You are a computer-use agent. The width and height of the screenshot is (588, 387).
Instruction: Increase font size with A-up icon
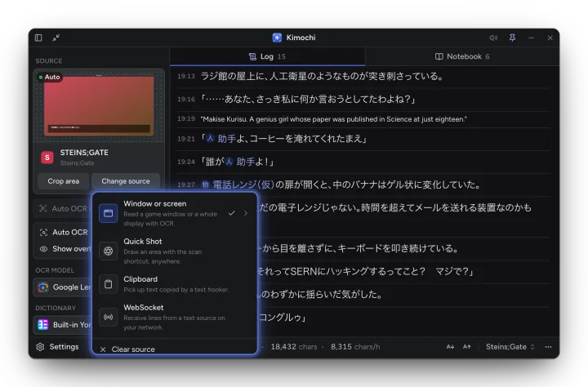click(x=467, y=347)
